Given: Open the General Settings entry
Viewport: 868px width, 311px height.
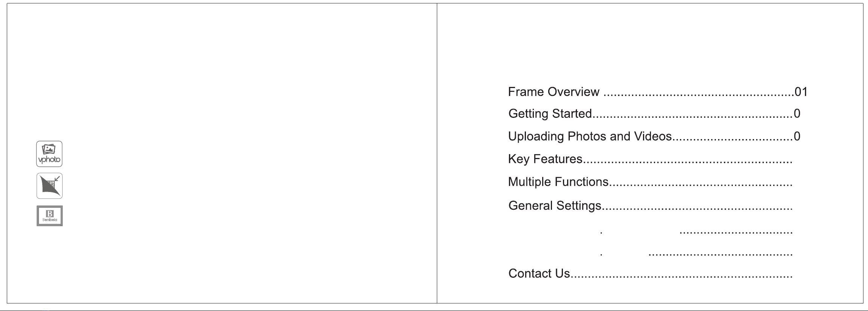Looking at the screenshot, I should tap(555, 206).
